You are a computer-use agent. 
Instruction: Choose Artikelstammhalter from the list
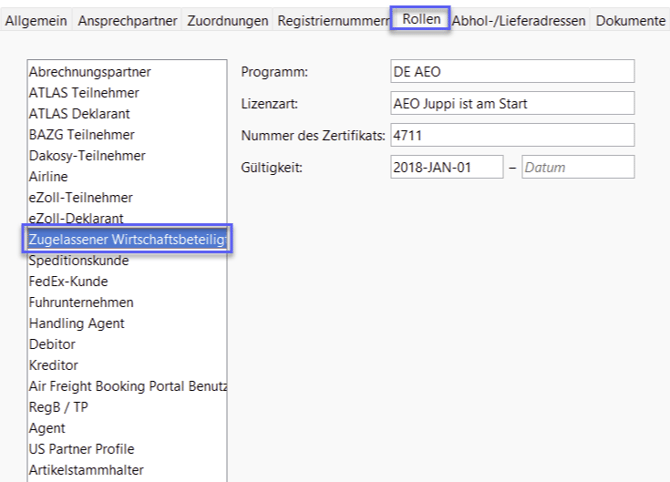click(x=86, y=470)
